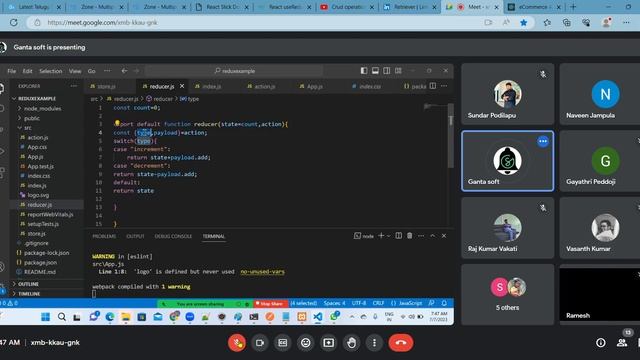Open the Selection menu in VS Code
This screenshot has width=640, height=360.
51,71
